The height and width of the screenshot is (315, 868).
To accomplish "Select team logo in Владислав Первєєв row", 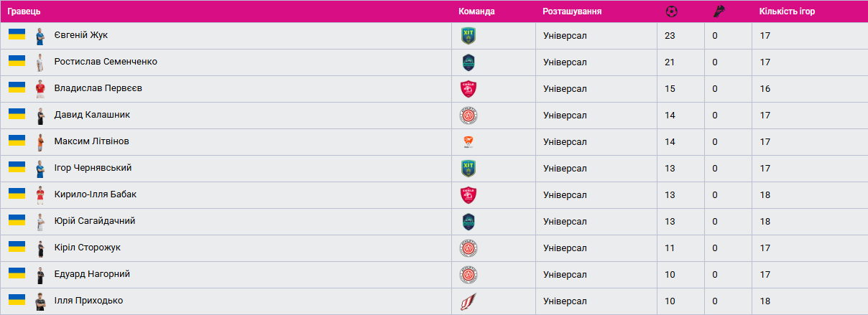I will point(468,89).
